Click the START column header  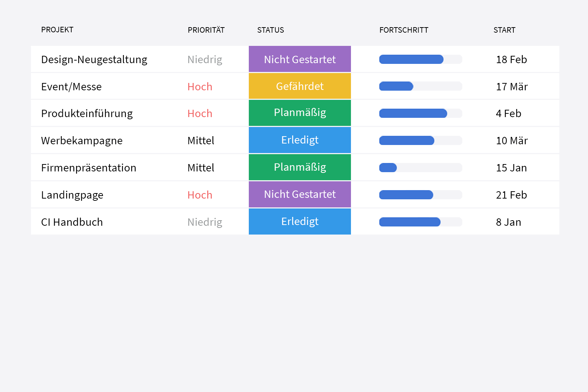click(504, 30)
